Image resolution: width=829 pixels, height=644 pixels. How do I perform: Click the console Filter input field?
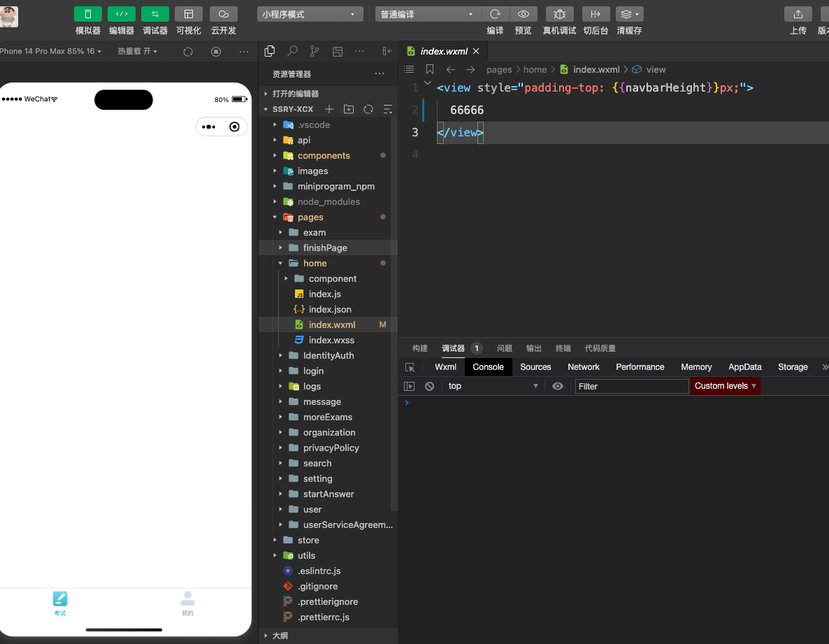[x=632, y=387]
